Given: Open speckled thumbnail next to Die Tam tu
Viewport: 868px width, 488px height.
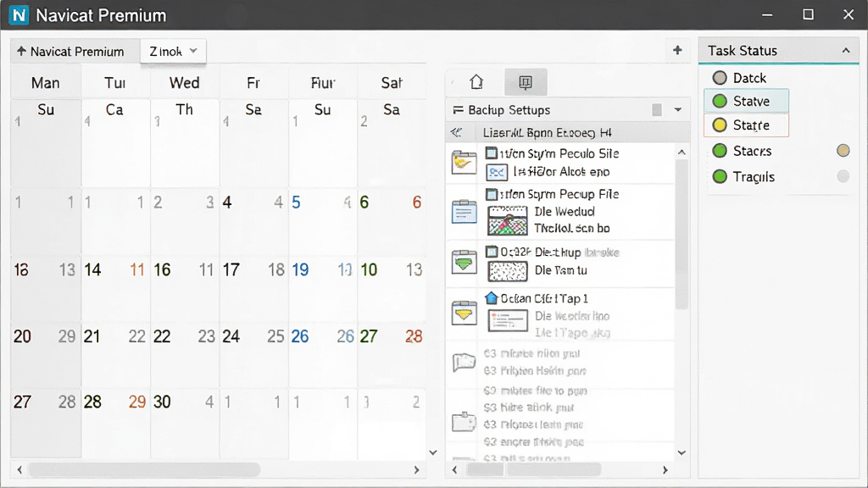Looking at the screenshot, I should 508,271.
